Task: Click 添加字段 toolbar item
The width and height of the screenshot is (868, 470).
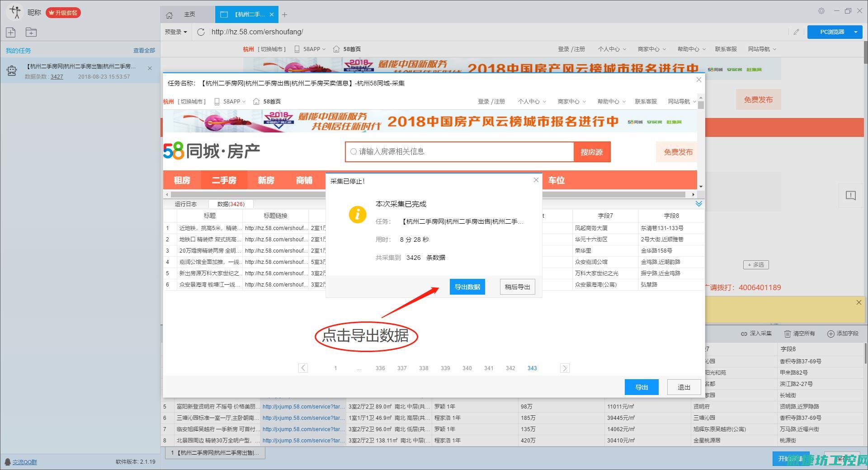Action: (x=843, y=334)
